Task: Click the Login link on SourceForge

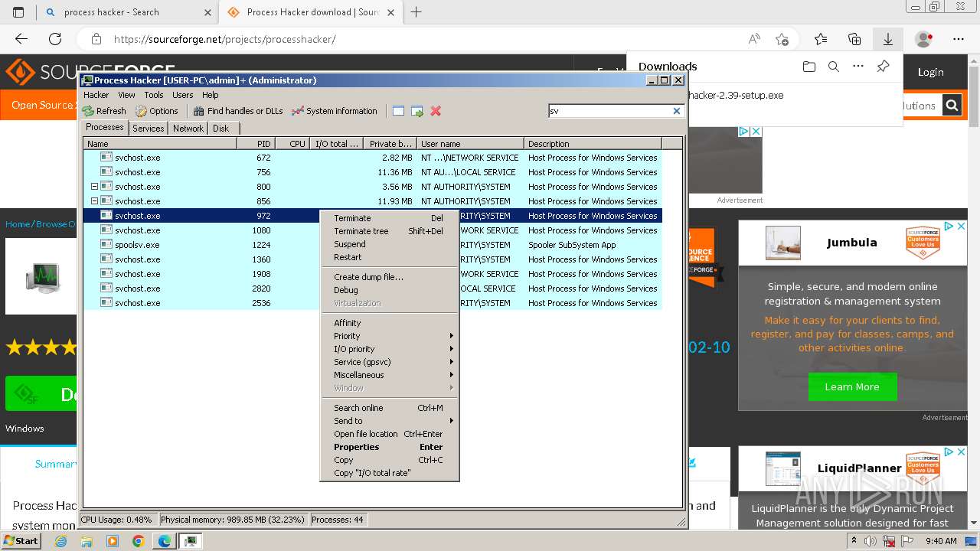Action: click(930, 72)
